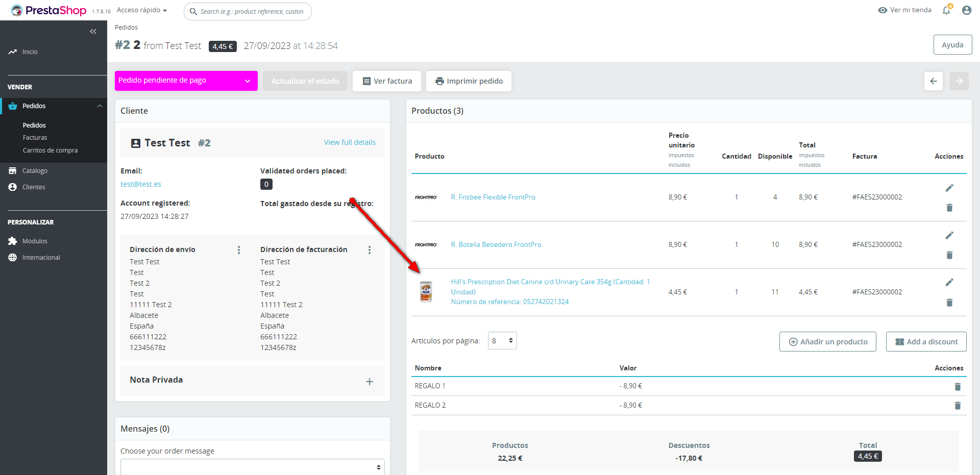The height and width of the screenshot is (475, 980).
Task: Click the Imprimir pedido button
Action: pos(469,81)
